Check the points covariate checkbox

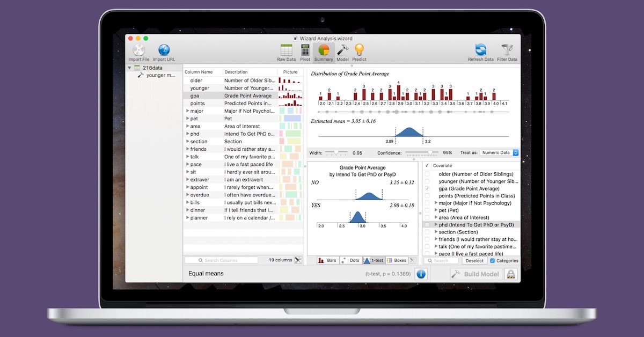[x=427, y=196]
